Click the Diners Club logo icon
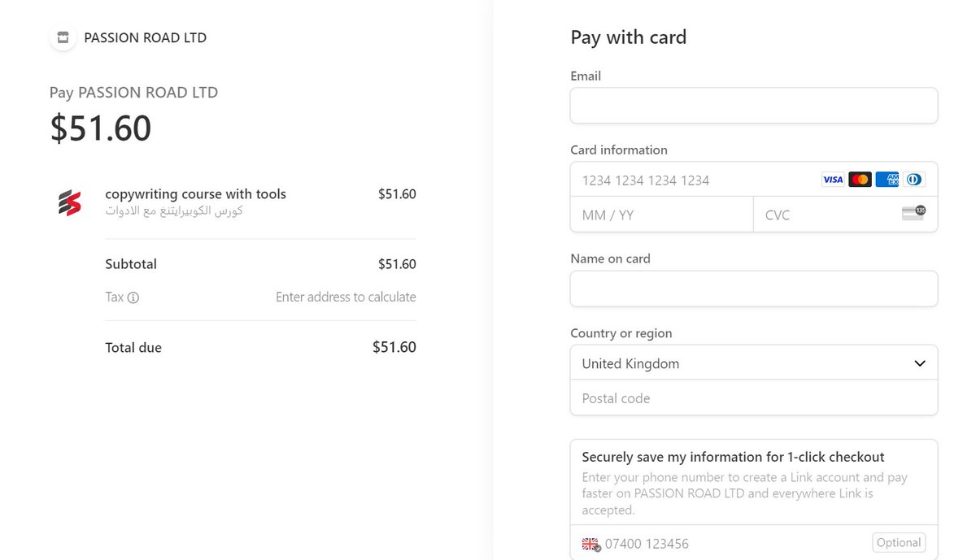Image resolution: width=976 pixels, height=560 pixels. click(914, 180)
